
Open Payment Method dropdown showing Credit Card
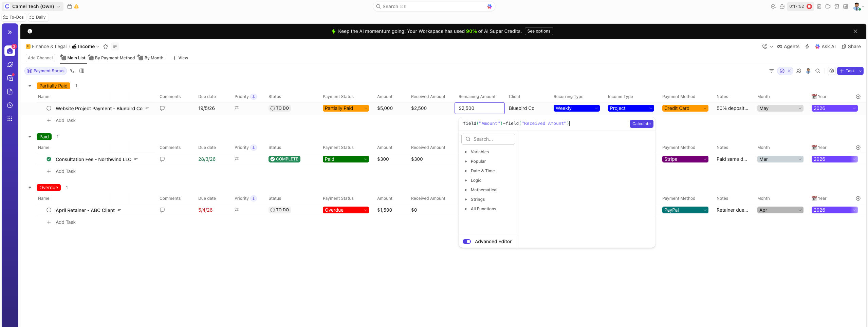(x=685, y=108)
